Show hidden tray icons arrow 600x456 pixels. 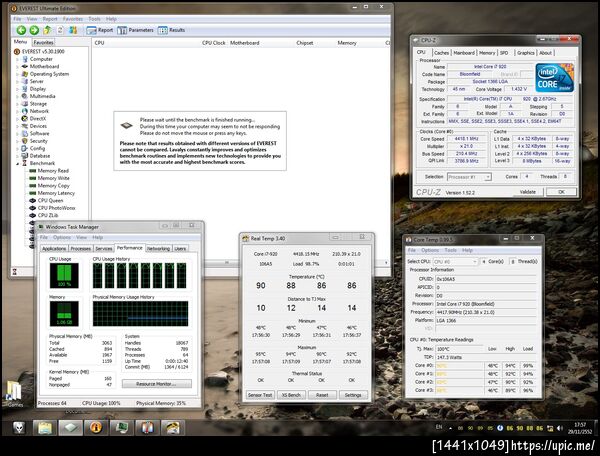(450, 428)
